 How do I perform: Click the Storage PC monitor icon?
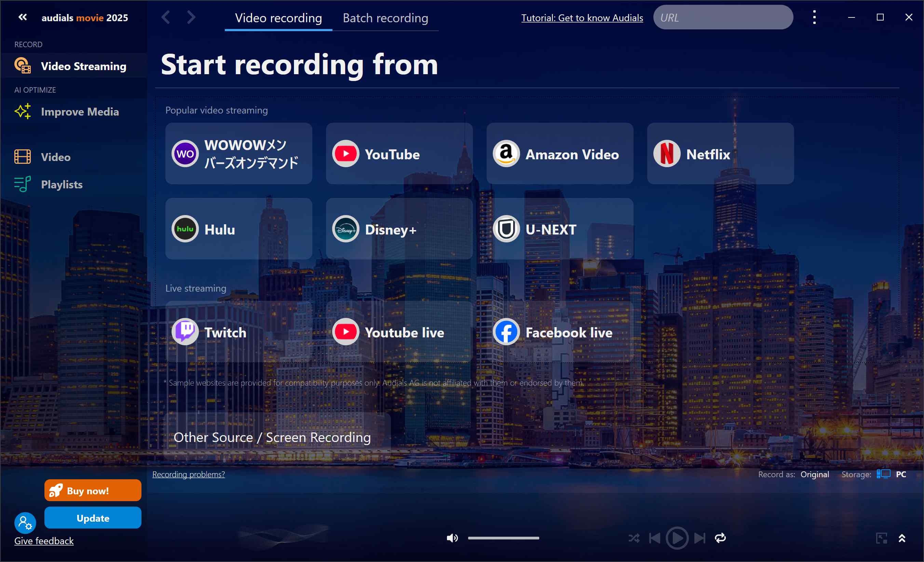pos(883,474)
